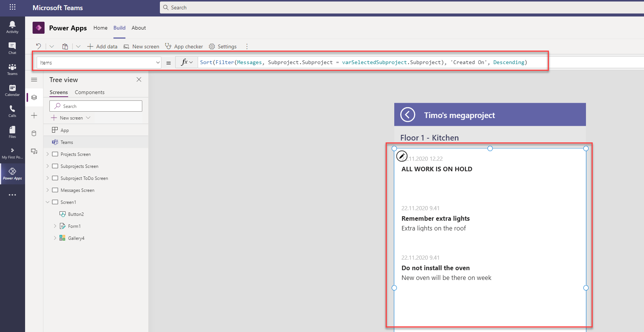Click the Tree view search field
Viewport: 644px width, 332px height.
96,106
